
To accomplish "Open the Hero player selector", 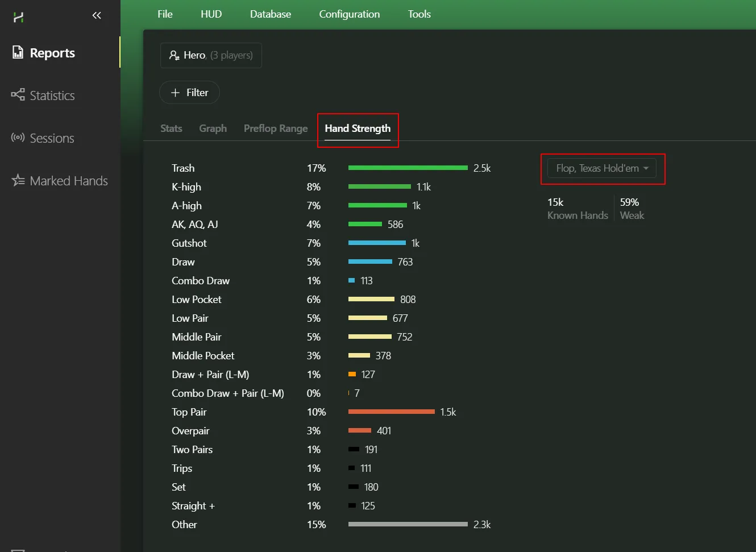I will 211,55.
